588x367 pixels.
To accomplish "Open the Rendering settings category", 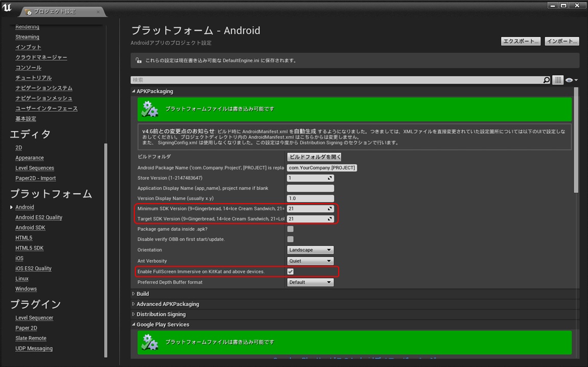I will [x=27, y=27].
